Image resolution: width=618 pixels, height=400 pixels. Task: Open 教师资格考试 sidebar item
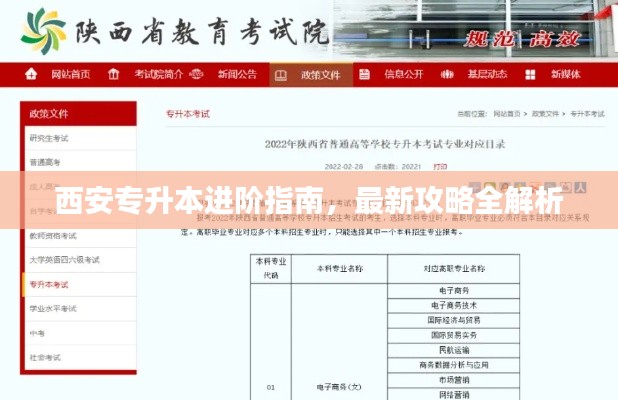click(x=52, y=236)
